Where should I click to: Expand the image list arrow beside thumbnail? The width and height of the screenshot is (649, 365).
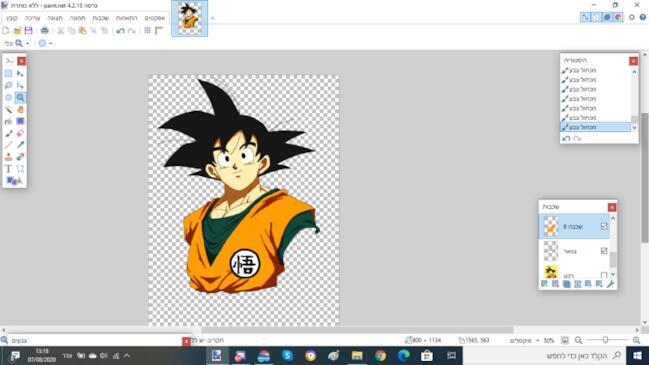coord(212,18)
